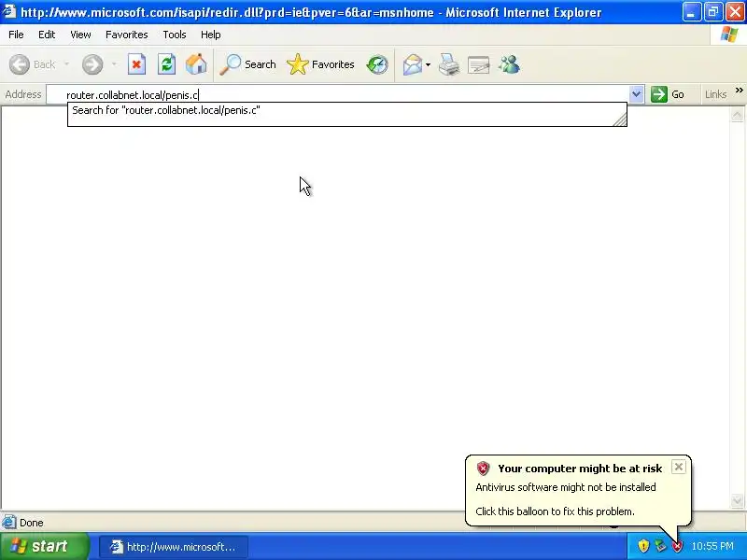Select the Internet Explorer taskbar button
Screen dimensions: 747x560
click(174, 547)
